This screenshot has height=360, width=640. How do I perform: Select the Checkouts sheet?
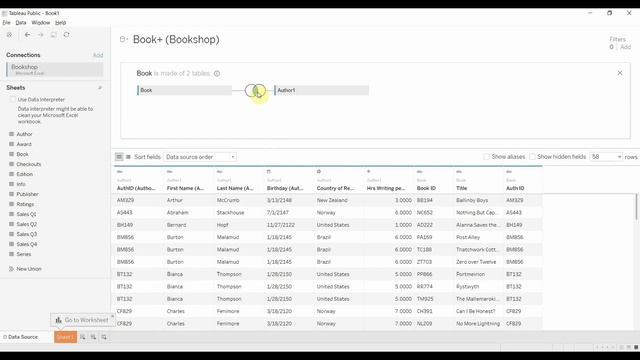pyautogui.click(x=29, y=164)
